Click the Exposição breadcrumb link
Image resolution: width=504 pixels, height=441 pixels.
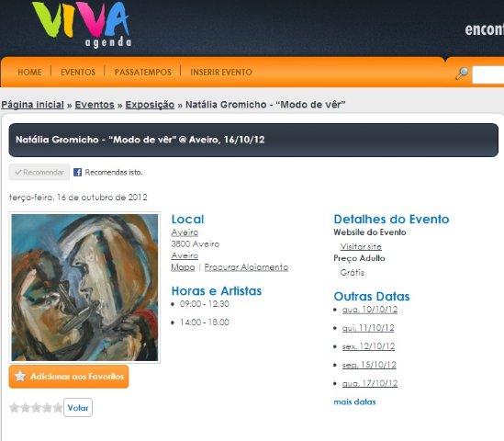(150, 105)
